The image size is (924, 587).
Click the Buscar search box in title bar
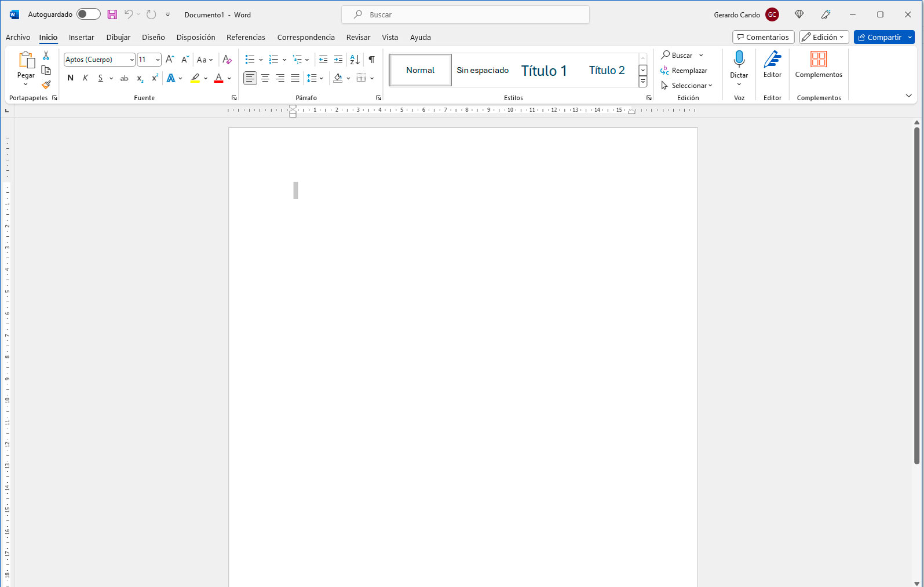[465, 14]
